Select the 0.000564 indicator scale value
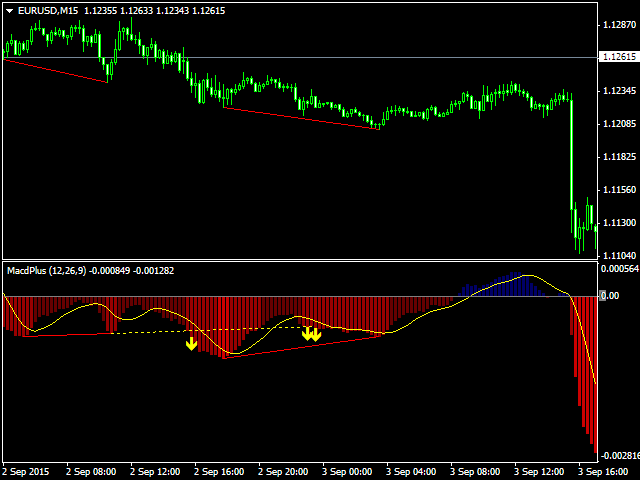The image size is (640, 480). point(620,269)
